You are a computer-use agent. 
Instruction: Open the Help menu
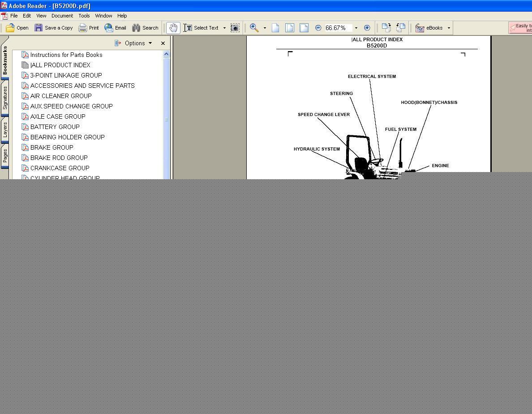[x=122, y=16]
